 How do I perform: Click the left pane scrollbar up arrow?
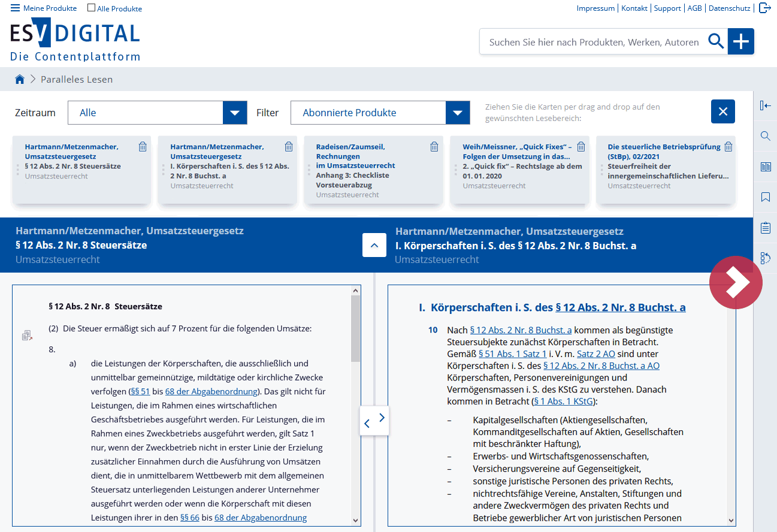pos(355,291)
